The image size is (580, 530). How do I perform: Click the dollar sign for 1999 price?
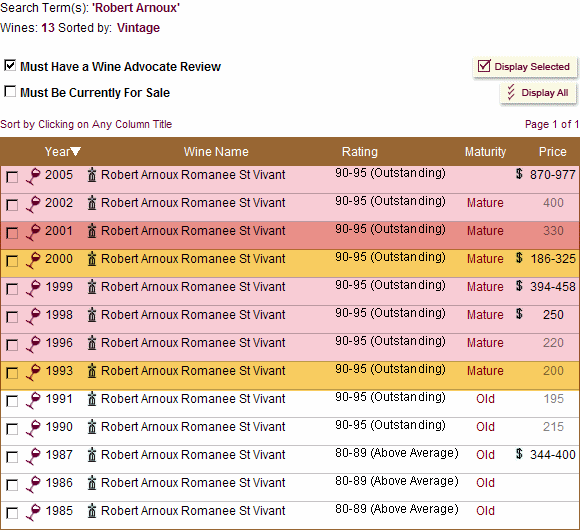point(519,286)
